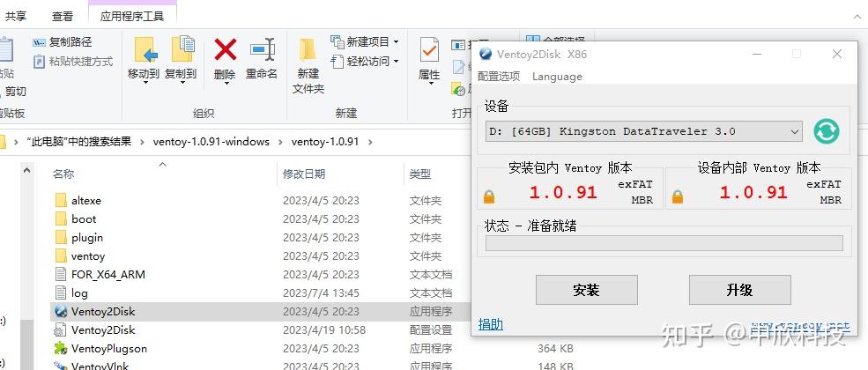Click the 新建项目 new item icon
Image resolution: width=868 pixels, height=370 pixels.
pos(338,41)
